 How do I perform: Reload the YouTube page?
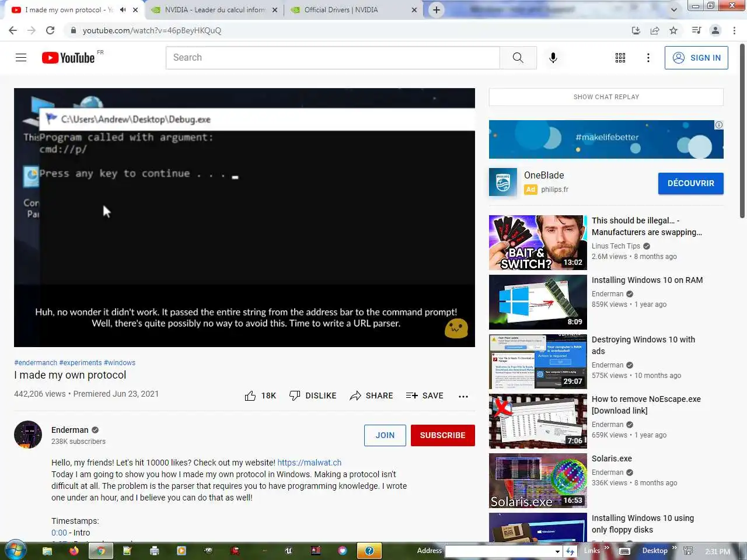click(x=50, y=30)
